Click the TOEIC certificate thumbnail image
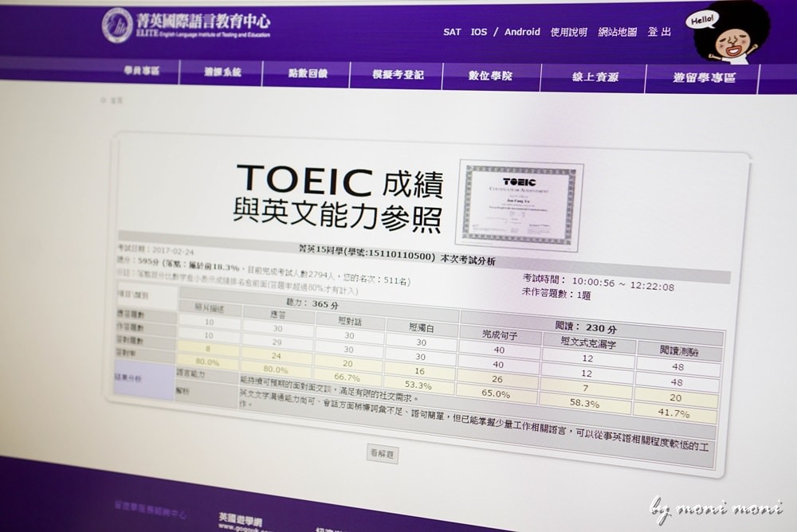797x532 pixels. coord(519,205)
